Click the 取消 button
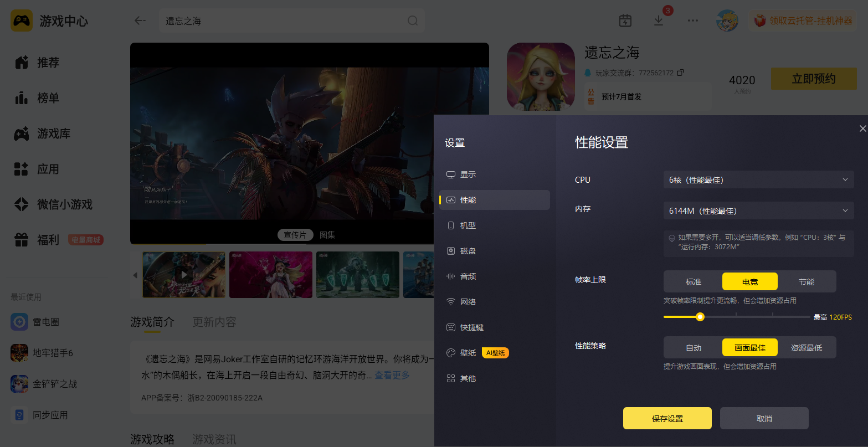 (x=764, y=418)
